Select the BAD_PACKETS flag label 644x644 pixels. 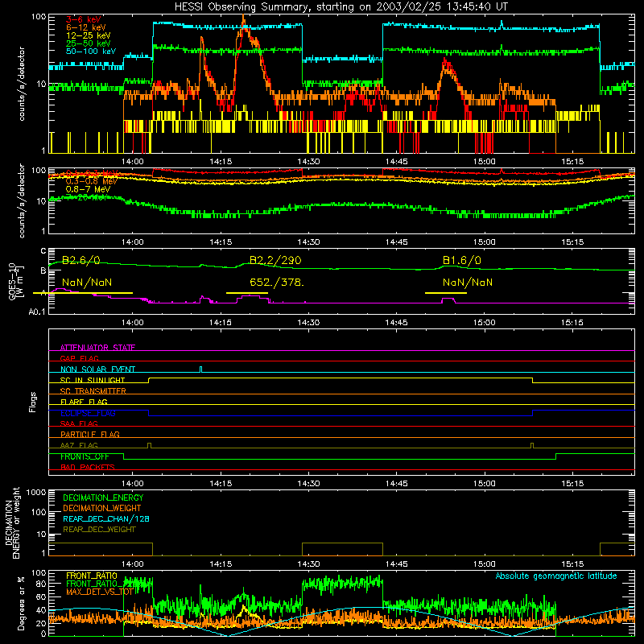click(x=88, y=467)
